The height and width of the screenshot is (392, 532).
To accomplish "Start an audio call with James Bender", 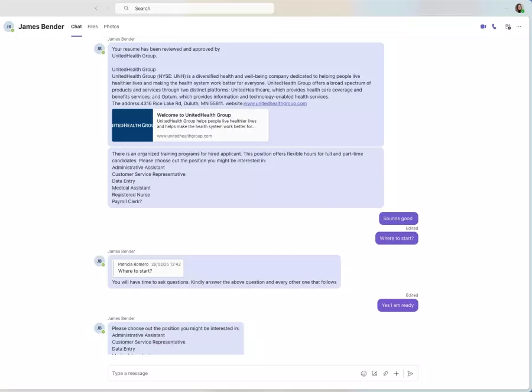I will click(x=494, y=27).
